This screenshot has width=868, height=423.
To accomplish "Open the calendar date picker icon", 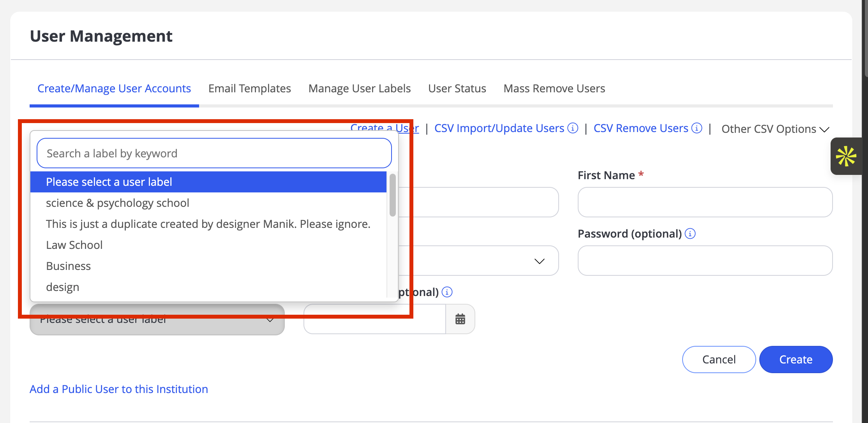I will [x=460, y=319].
